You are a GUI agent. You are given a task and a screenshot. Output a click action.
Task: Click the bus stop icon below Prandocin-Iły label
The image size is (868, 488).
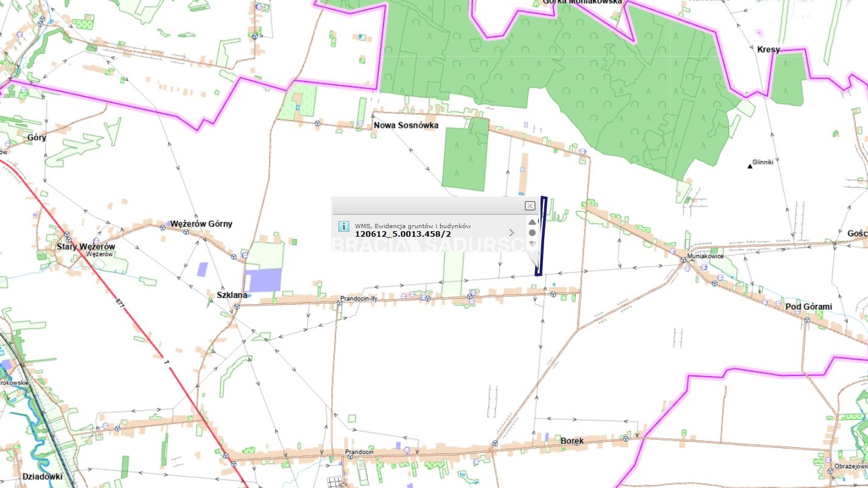click(340, 301)
